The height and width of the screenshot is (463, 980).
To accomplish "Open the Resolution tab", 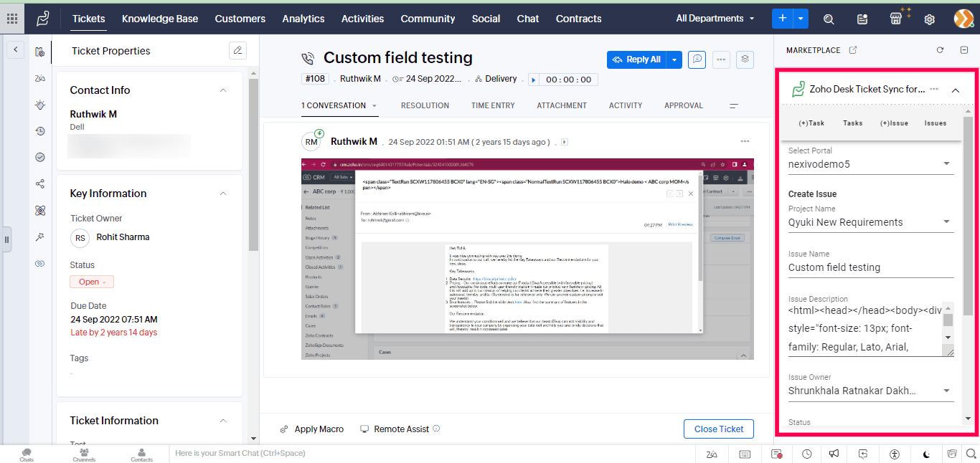I will click(x=425, y=105).
